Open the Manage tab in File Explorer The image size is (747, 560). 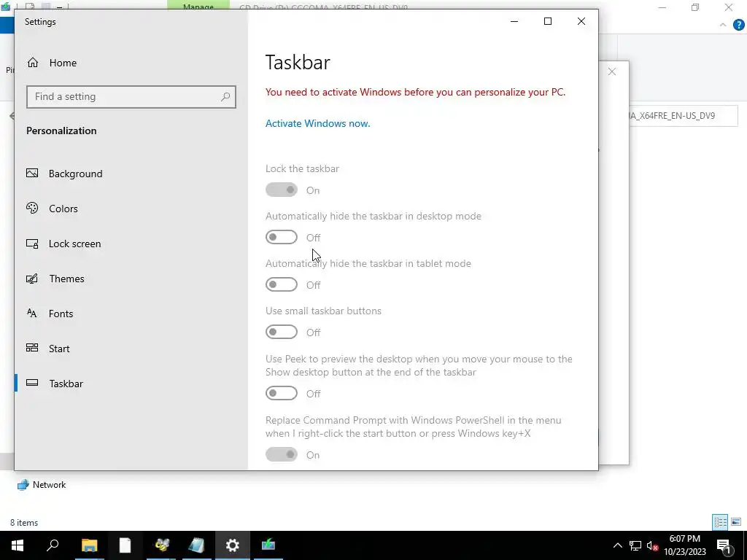click(198, 5)
